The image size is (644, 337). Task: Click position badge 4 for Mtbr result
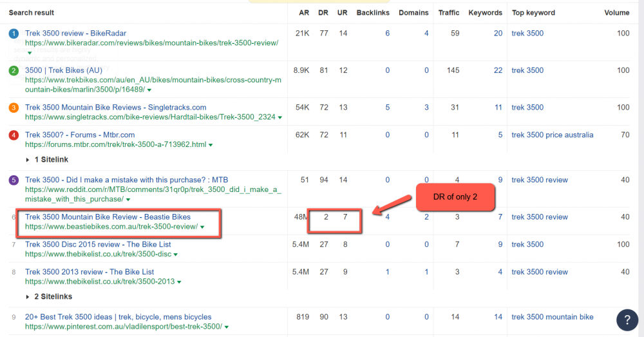[14, 135]
